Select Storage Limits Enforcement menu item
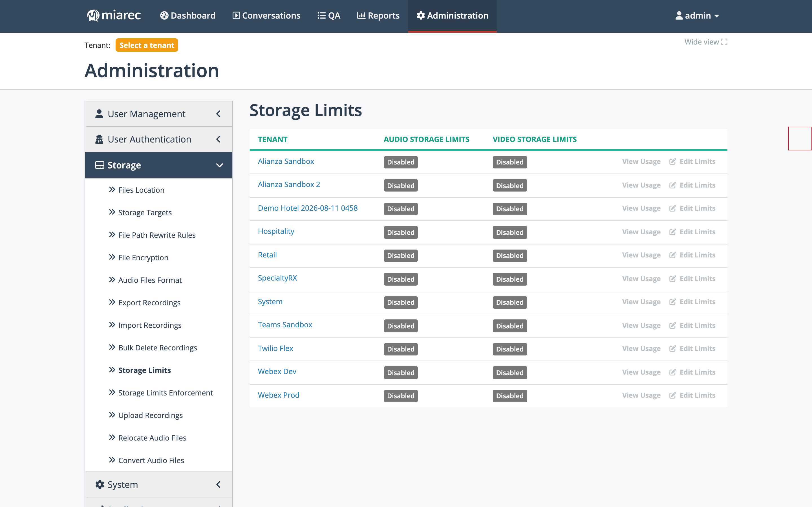 pos(165,393)
